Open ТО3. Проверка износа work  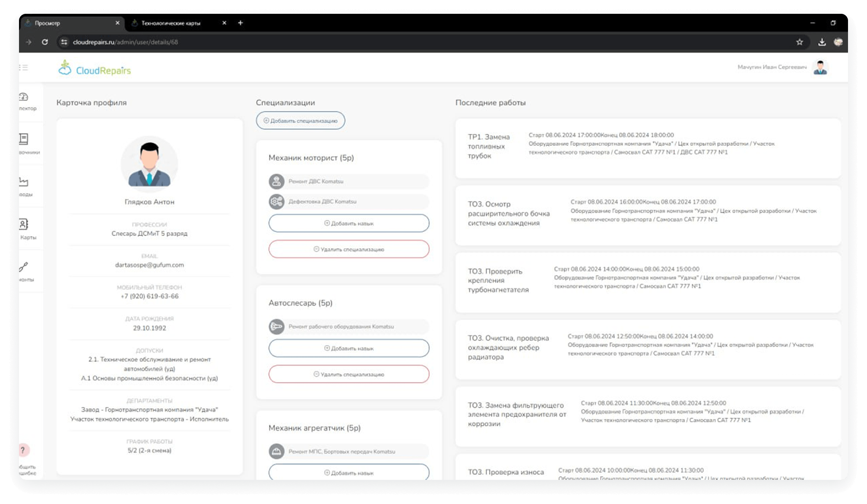coord(648,468)
